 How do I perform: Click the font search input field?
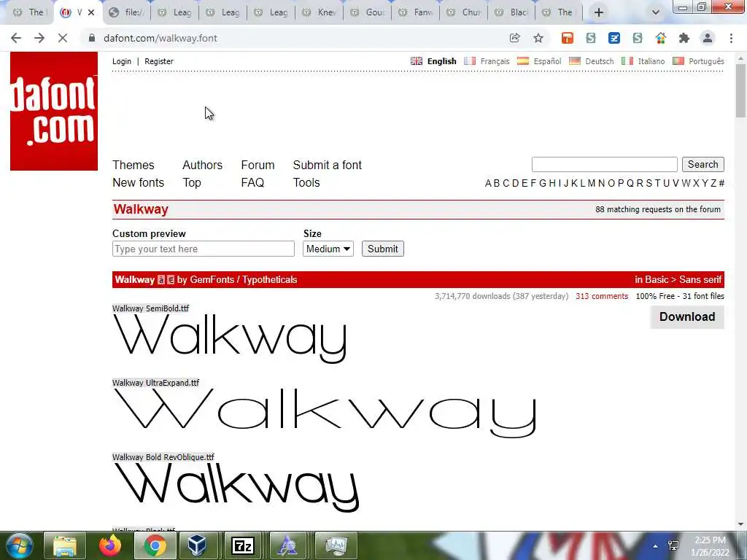tap(604, 164)
